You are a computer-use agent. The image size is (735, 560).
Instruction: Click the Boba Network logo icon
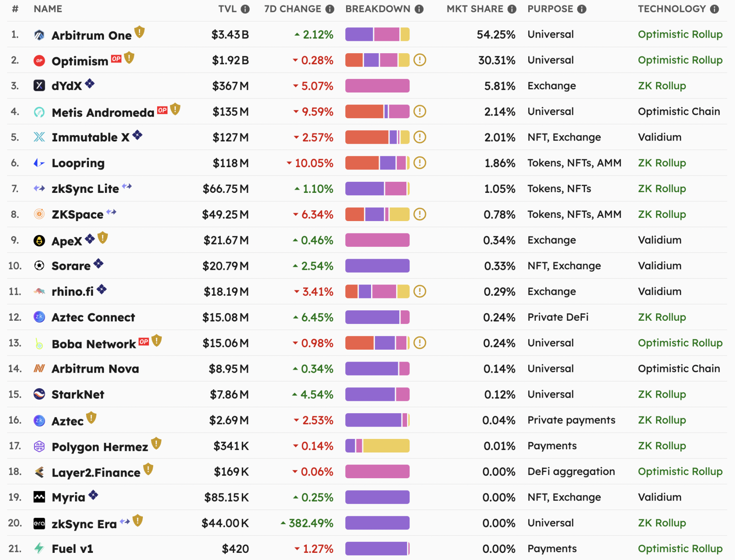(39, 343)
